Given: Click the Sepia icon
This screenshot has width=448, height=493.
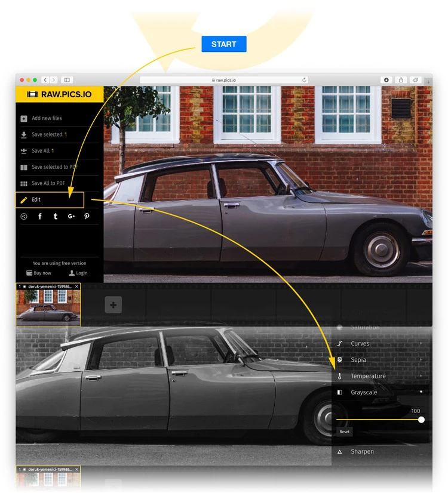Looking at the screenshot, I should [340, 360].
